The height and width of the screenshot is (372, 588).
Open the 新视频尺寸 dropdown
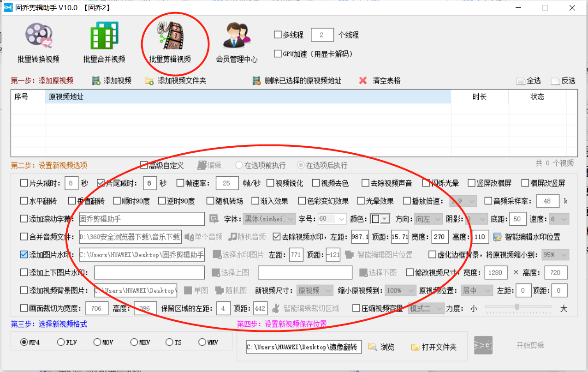[316, 290]
